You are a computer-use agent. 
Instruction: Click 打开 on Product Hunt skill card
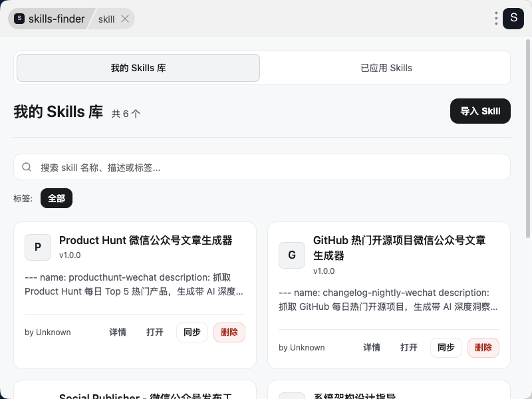(x=155, y=332)
